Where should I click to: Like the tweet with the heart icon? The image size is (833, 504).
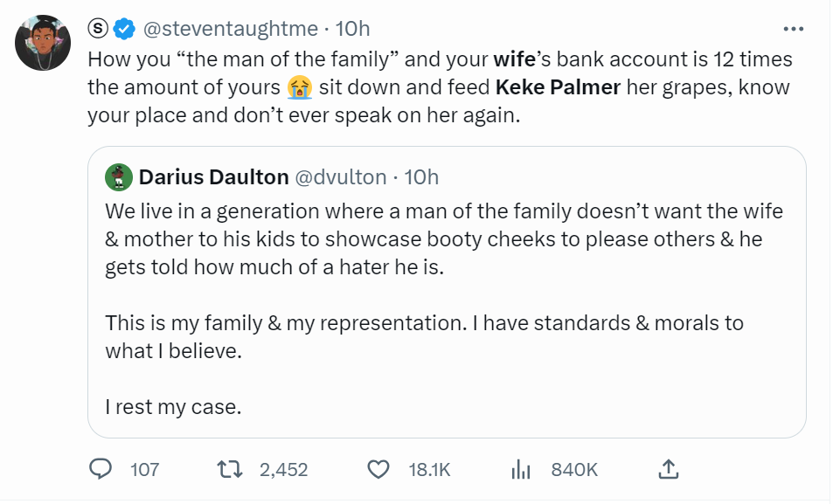click(378, 469)
